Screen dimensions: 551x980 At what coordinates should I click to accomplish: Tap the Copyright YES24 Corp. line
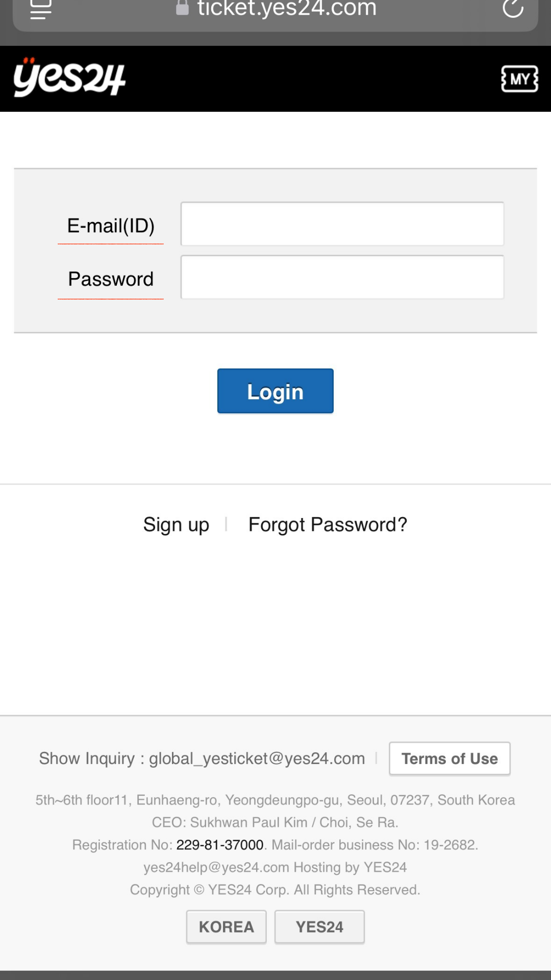pyautogui.click(x=275, y=890)
